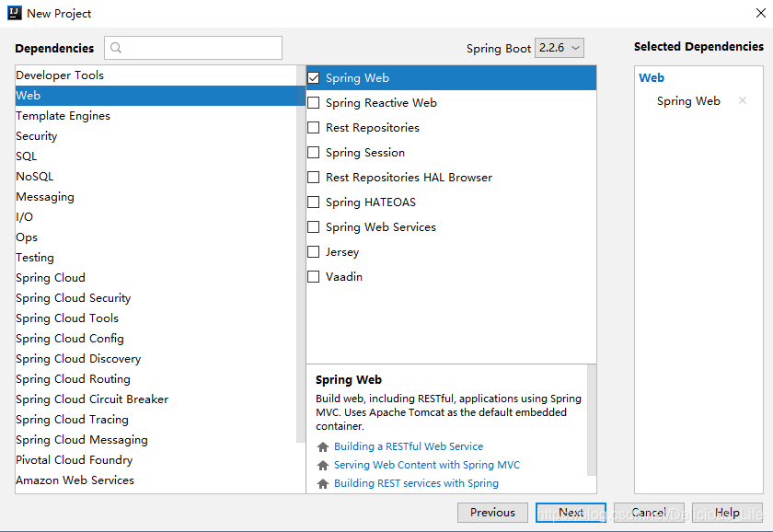Select Spring Web in Selected Dependencies

[688, 100]
